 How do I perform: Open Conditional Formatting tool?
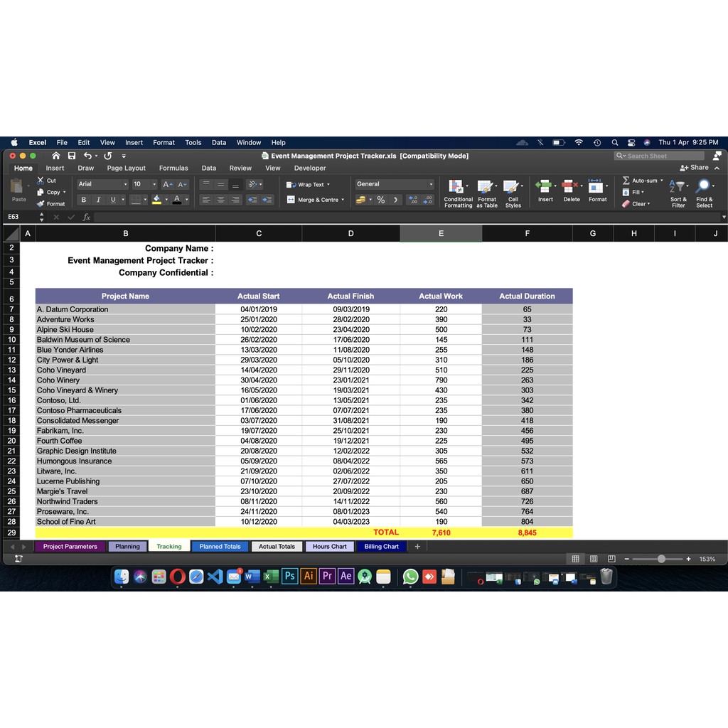(458, 193)
